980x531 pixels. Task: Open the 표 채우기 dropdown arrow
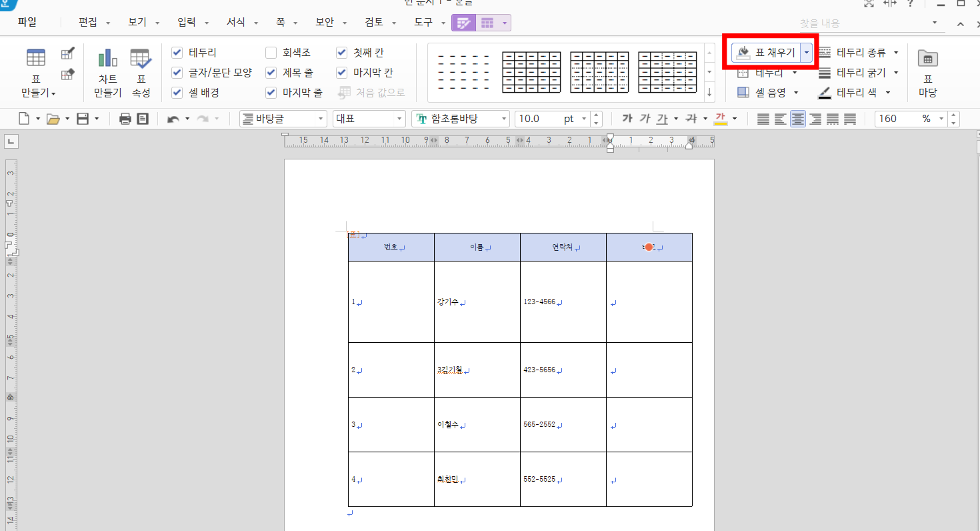pyautogui.click(x=807, y=53)
